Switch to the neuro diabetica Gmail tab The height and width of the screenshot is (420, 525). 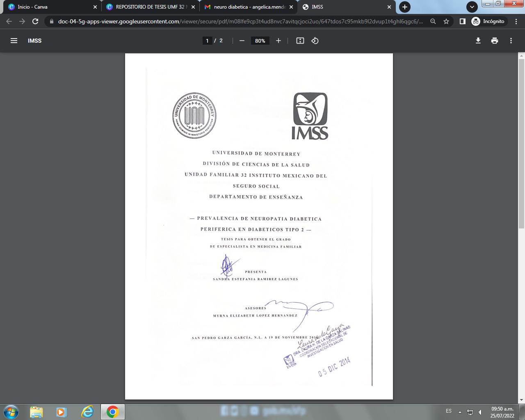[249, 7]
